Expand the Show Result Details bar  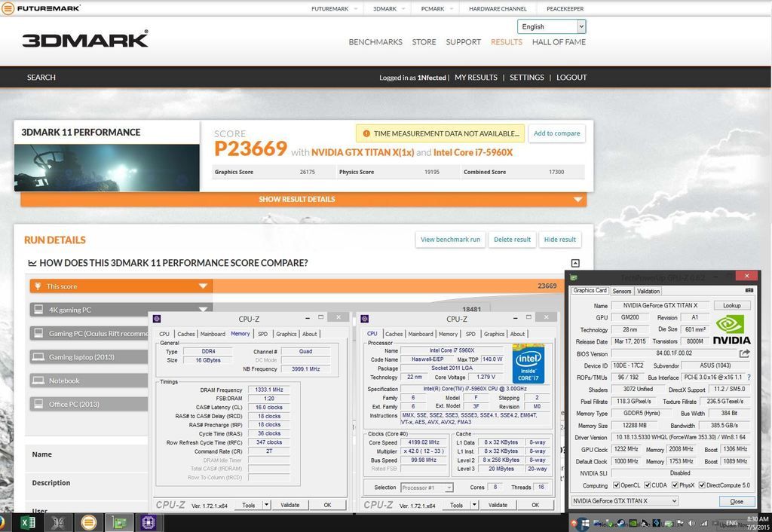304,200
